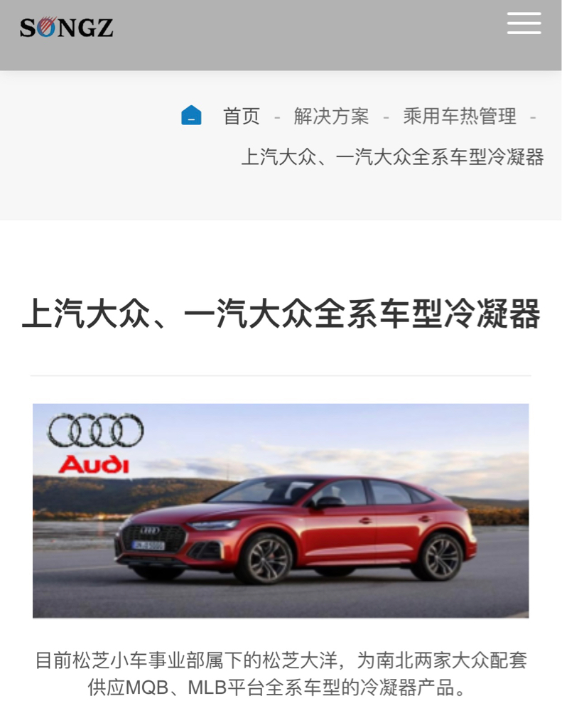
Task: Click the horizontal divider under the title
Action: pyautogui.click(x=281, y=375)
